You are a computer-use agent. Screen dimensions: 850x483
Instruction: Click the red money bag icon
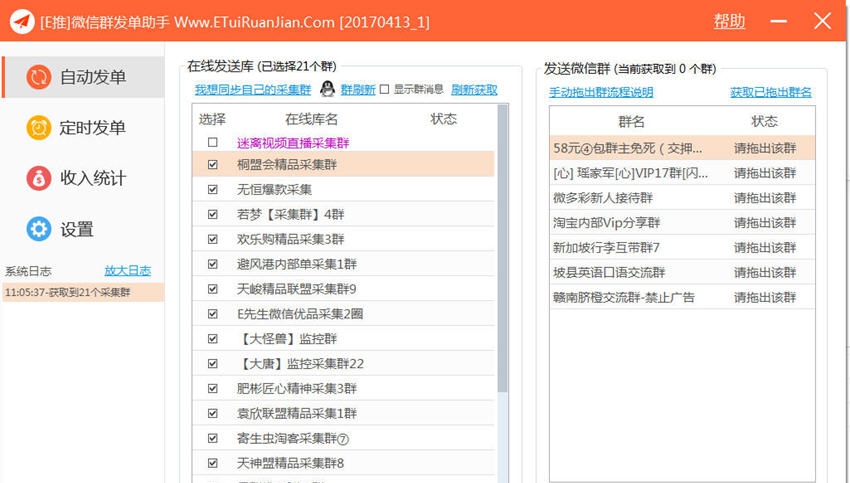(x=39, y=178)
